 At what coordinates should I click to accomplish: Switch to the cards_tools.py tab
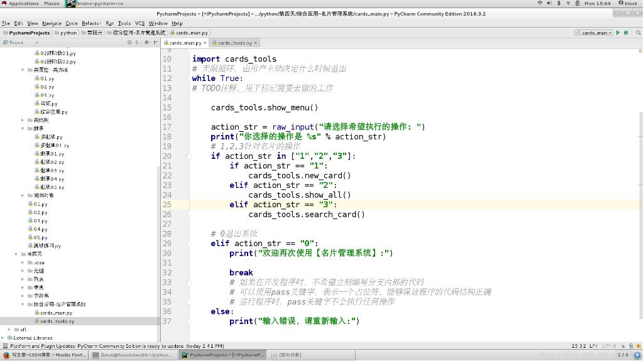pyautogui.click(x=234, y=43)
